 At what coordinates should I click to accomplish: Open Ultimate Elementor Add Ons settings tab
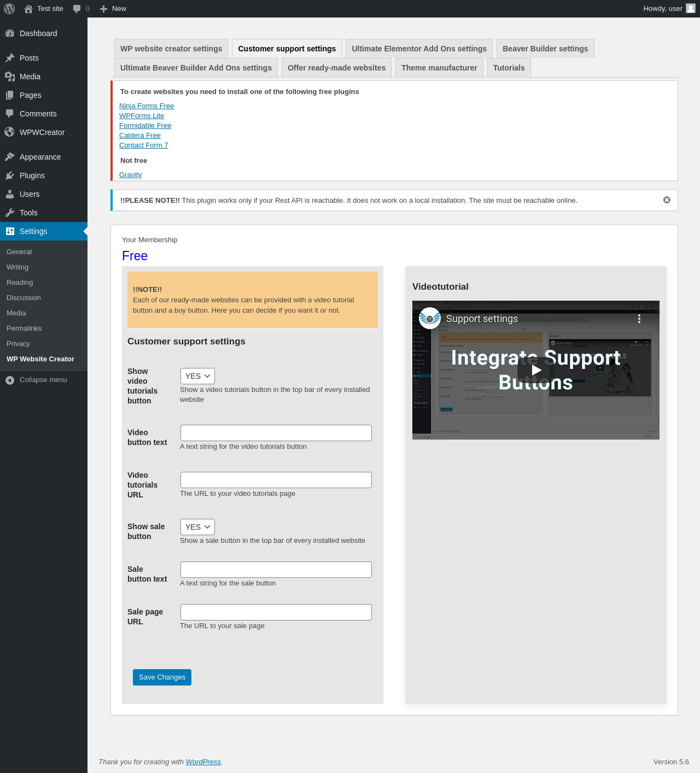419,49
